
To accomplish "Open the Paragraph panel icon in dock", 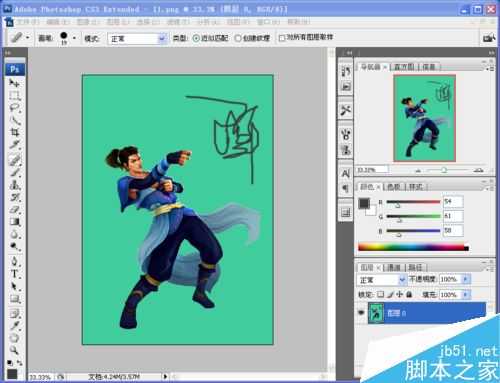I will [346, 188].
